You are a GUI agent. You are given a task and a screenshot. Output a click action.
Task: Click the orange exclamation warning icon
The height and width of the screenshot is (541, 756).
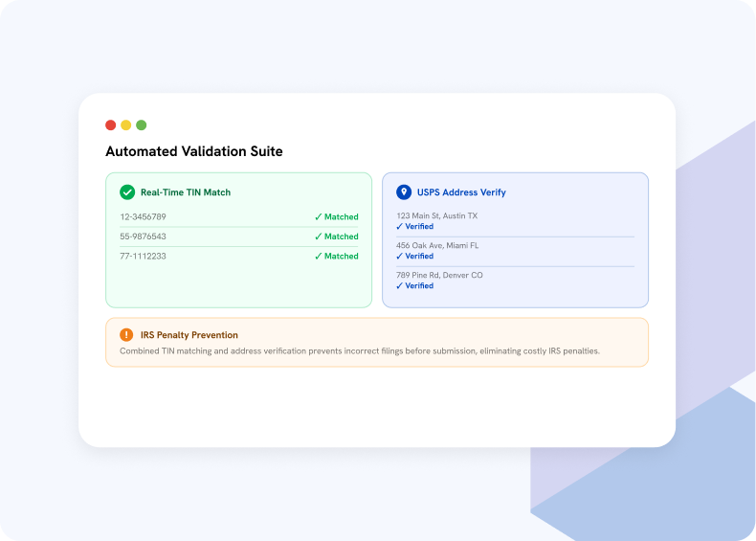126,334
